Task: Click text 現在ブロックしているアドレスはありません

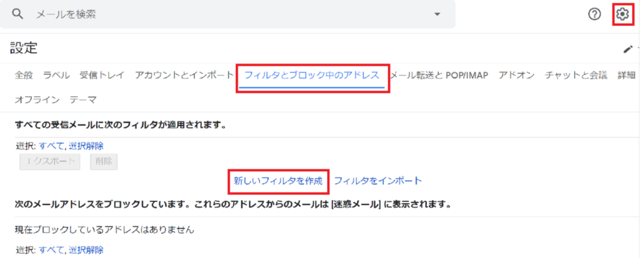Action: click(x=104, y=230)
